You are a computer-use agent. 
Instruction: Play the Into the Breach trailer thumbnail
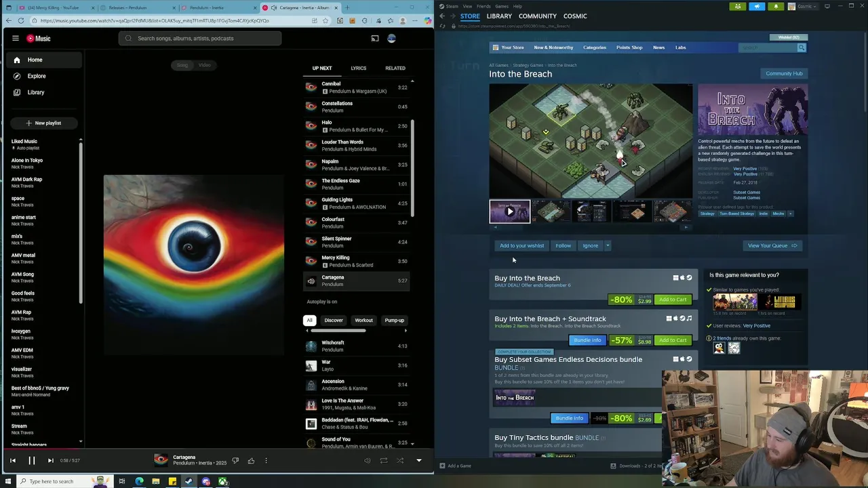(x=510, y=211)
